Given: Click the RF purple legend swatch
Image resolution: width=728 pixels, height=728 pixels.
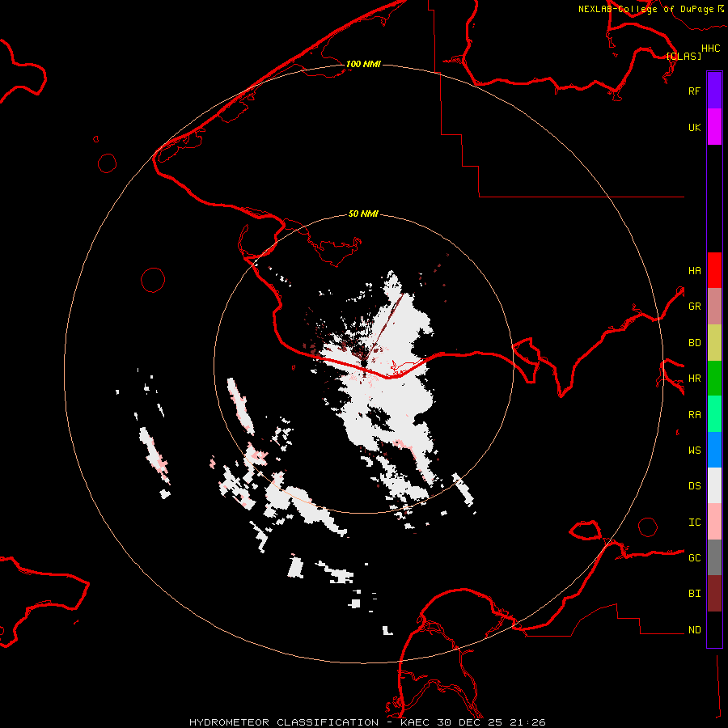Looking at the screenshot, I should click(714, 91).
